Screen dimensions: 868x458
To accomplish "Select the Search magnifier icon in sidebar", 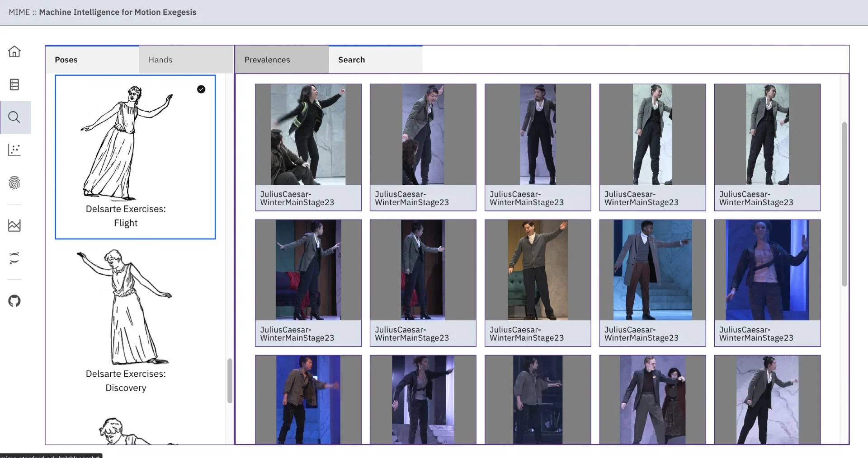I will click(14, 117).
